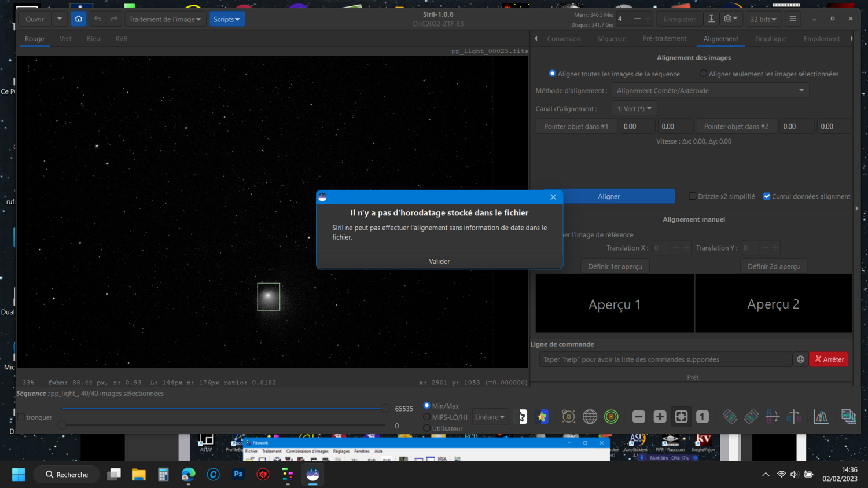Click the save-as download icon
Image resolution: width=868 pixels, height=488 pixels.
tap(712, 19)
